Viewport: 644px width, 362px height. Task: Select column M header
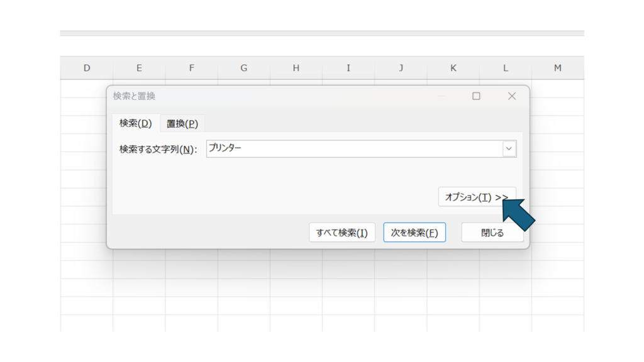557,68
